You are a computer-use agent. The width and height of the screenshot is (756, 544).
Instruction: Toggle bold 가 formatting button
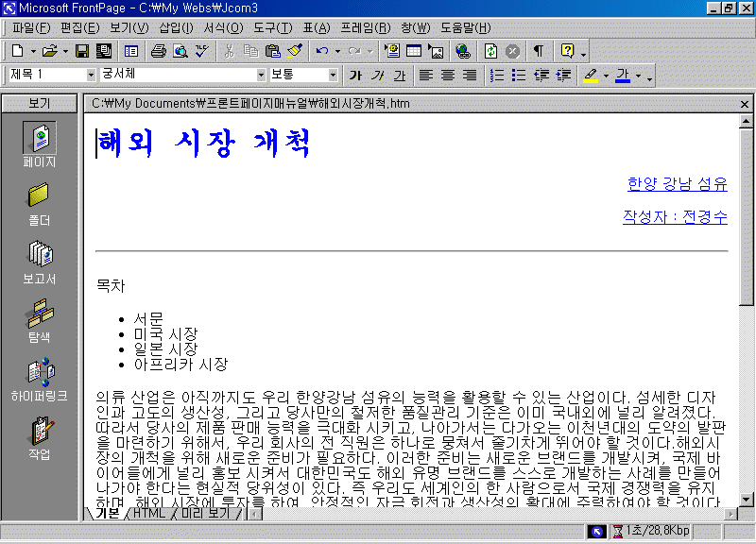point(356,75)
